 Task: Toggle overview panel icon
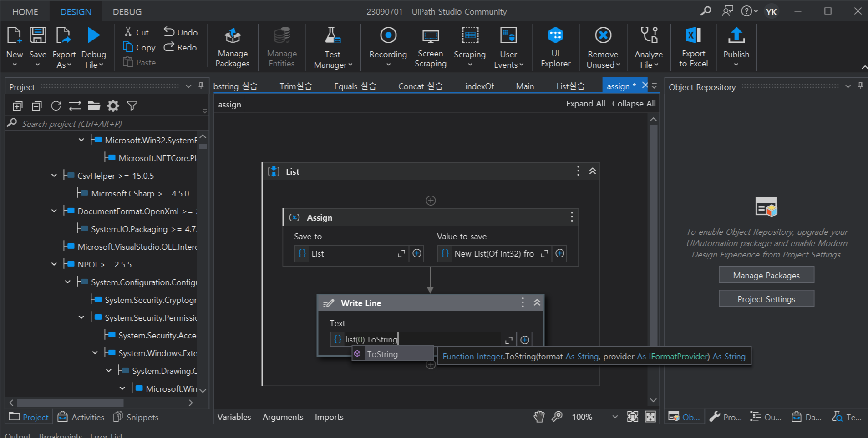point(650,417)
